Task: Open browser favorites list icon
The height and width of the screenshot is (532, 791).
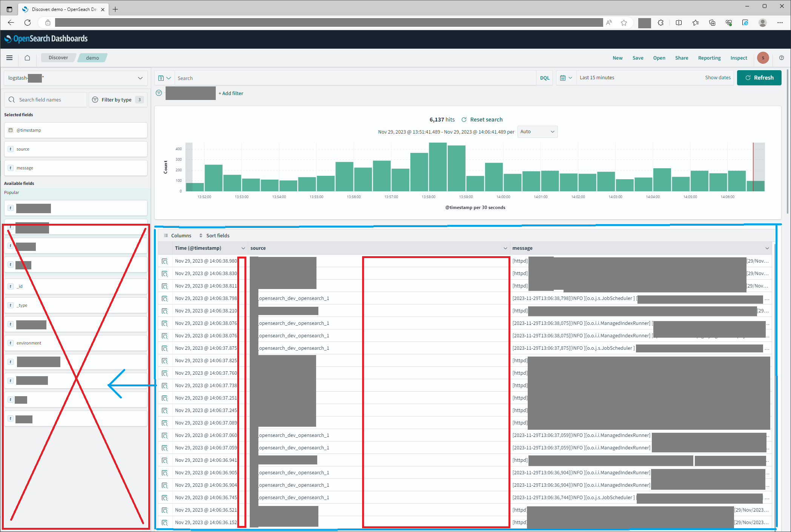Action: click(x=695, y=23)
